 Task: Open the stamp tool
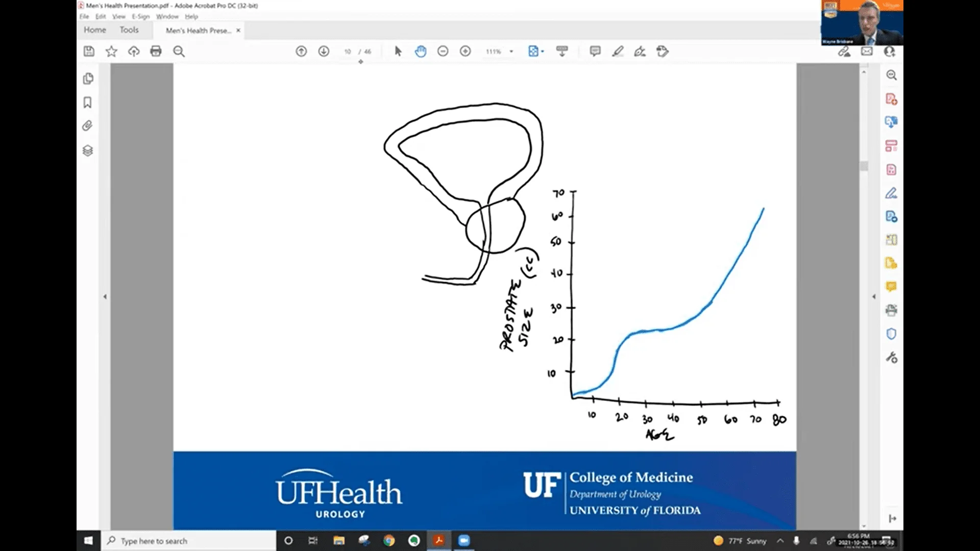pyautogui.click(x=663, y=51)
